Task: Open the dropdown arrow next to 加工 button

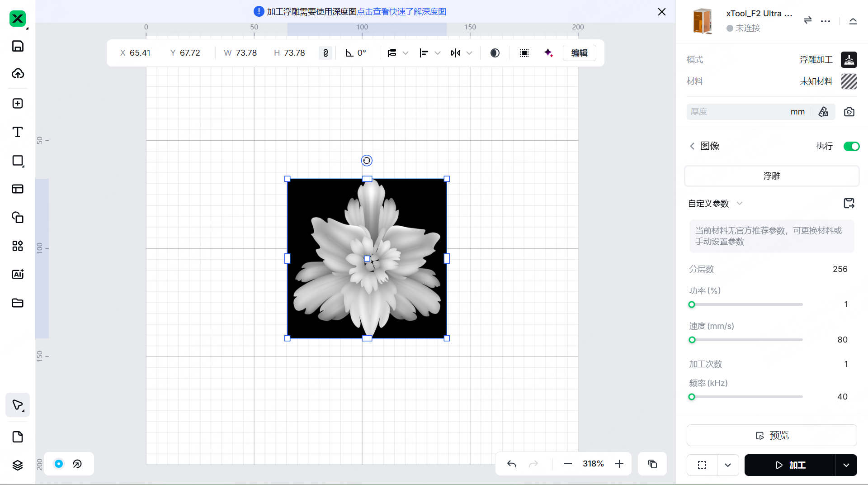Action: coord(846,465)
